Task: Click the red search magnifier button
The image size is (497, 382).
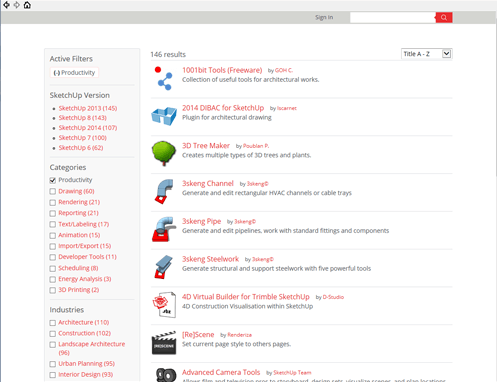Action: (444, 17)
